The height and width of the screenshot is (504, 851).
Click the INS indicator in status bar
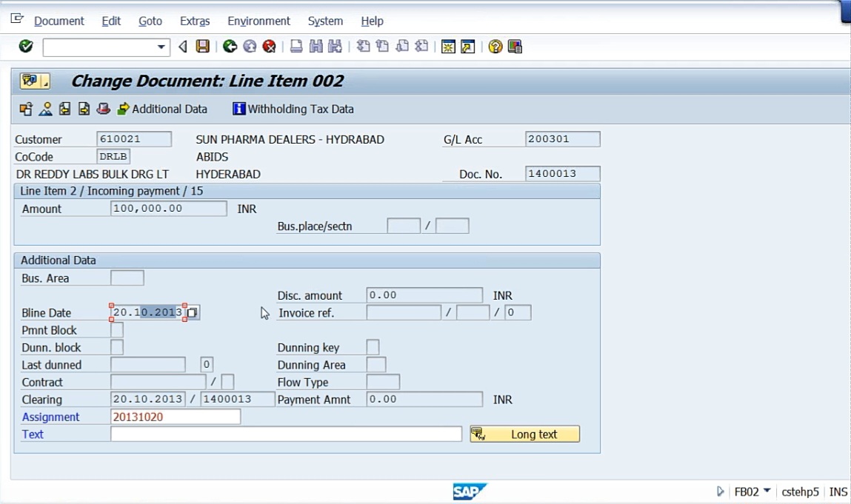(x=838, y=491)
